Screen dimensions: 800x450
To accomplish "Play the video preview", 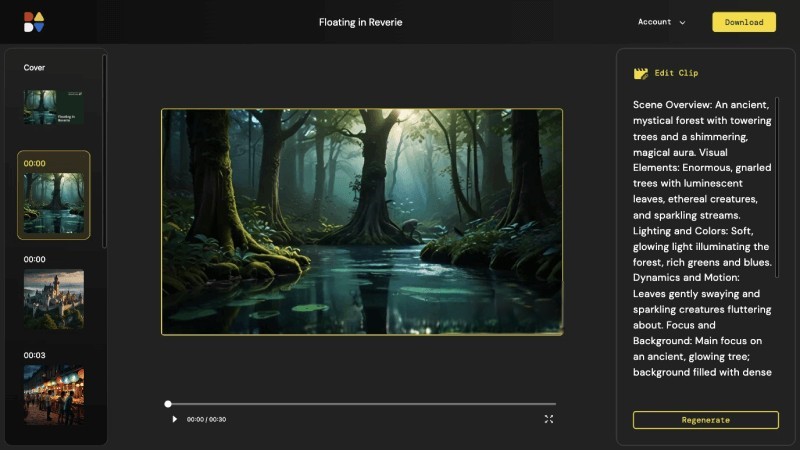I will 175,419.
